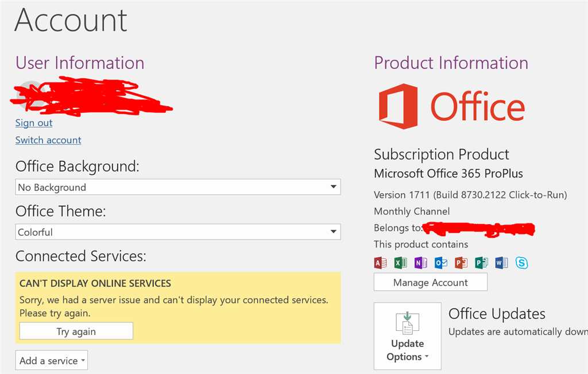Image resolution: width=588 pixels, height=374 pixels.
Task: Open the Add a service dropdown
Action: coord(51,360)
